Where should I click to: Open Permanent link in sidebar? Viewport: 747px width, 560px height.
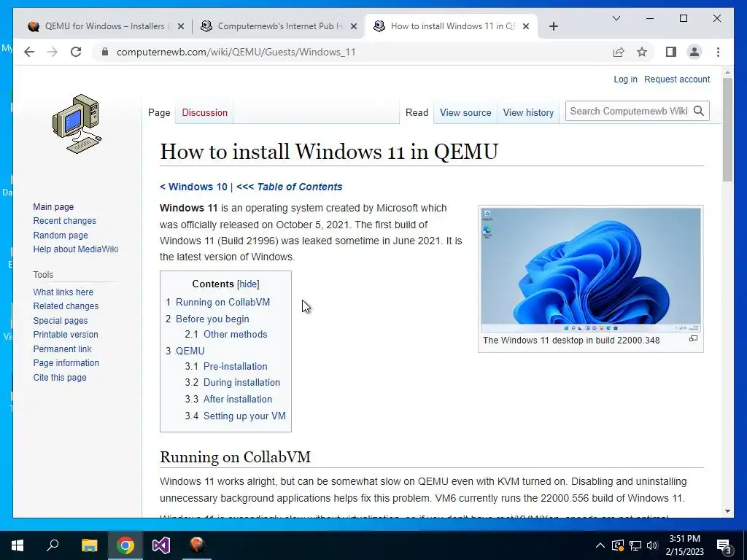(62, 349)
